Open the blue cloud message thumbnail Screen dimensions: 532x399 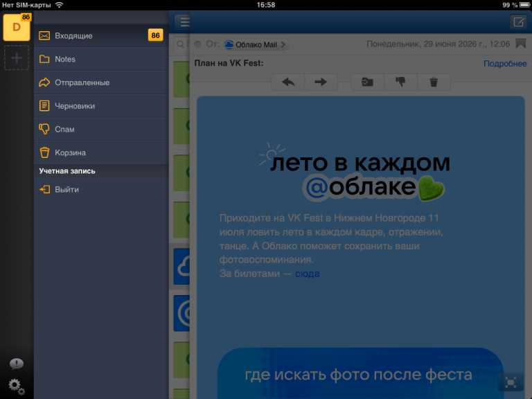click(x=181, y=267)
